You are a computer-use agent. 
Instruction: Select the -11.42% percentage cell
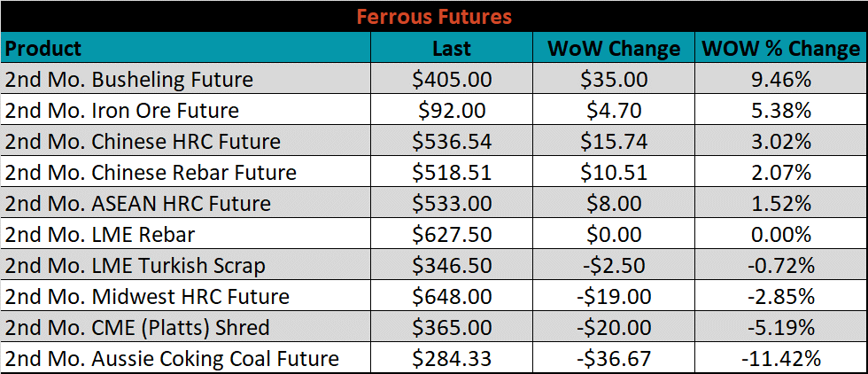(x=781, y=358)
